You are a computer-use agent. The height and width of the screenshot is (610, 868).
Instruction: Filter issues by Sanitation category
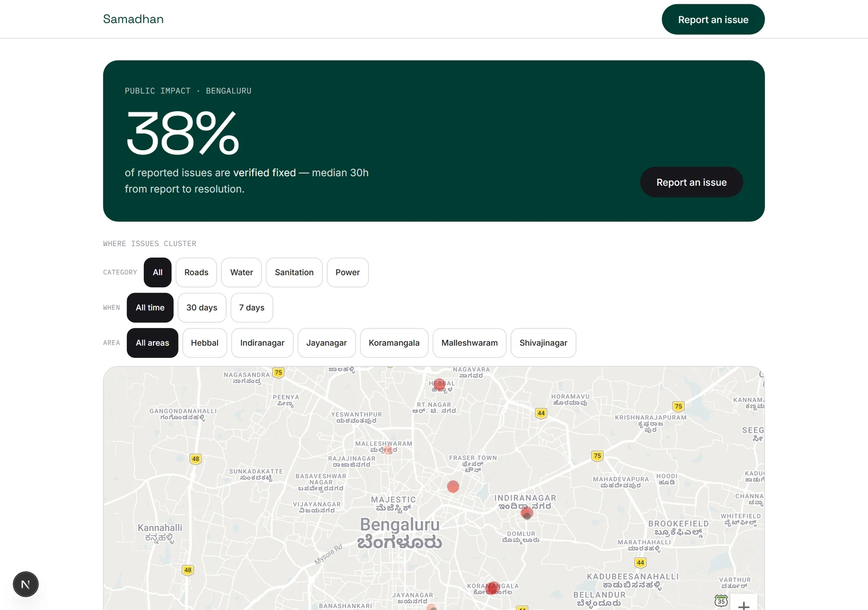294,272
